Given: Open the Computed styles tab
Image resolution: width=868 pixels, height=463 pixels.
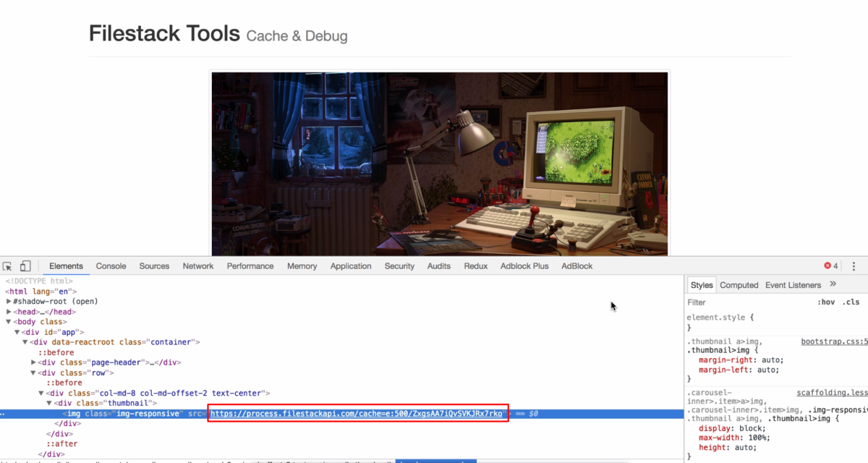Looking at the screenshot, I should pos(739,284).
